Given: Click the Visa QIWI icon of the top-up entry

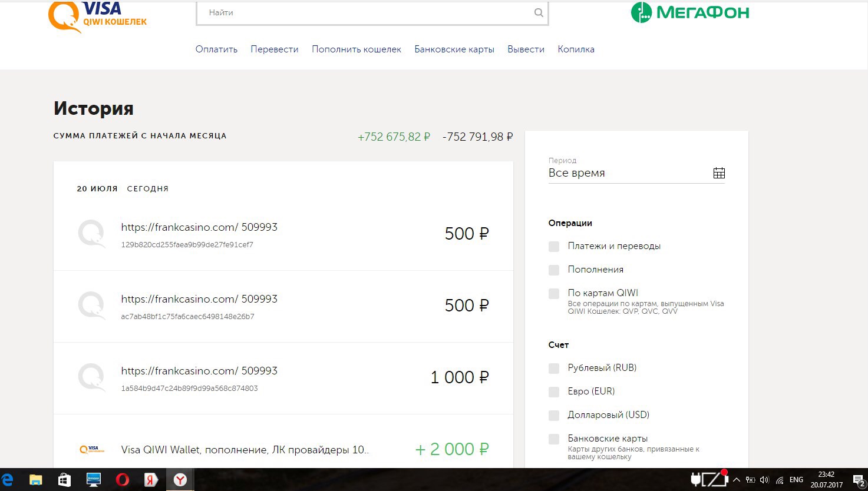Looking at the screenshot, I should [x=91, y=450].
